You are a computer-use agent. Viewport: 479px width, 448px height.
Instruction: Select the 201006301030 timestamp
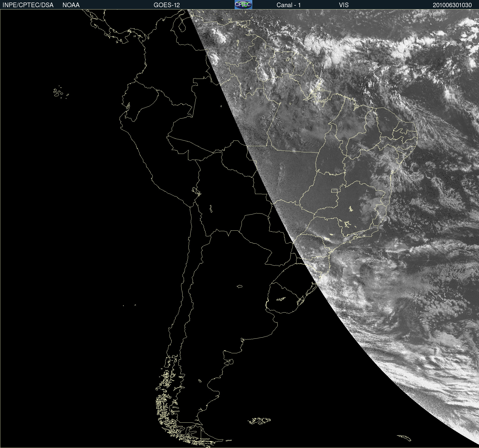452,5
